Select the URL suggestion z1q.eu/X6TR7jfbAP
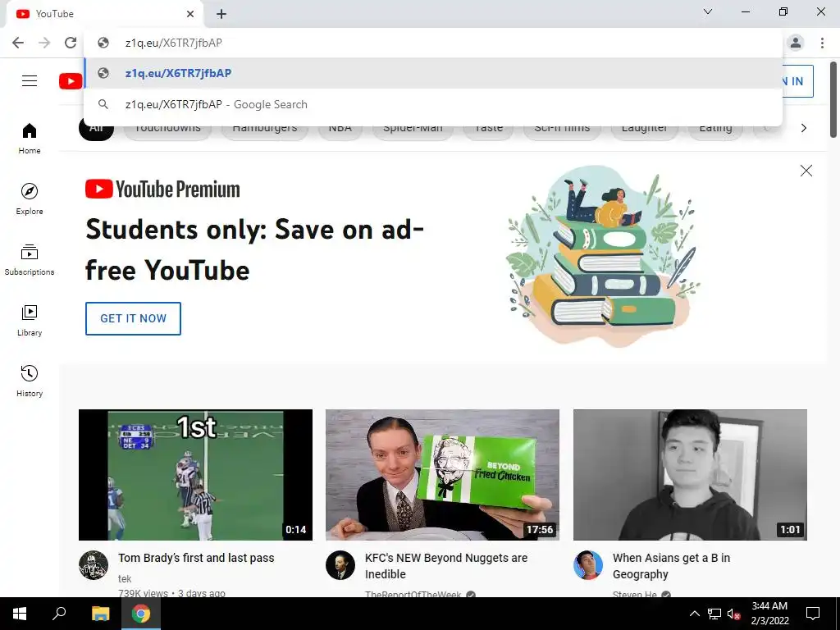This screenshot has height=630, width=840. (x=433, y=73)
